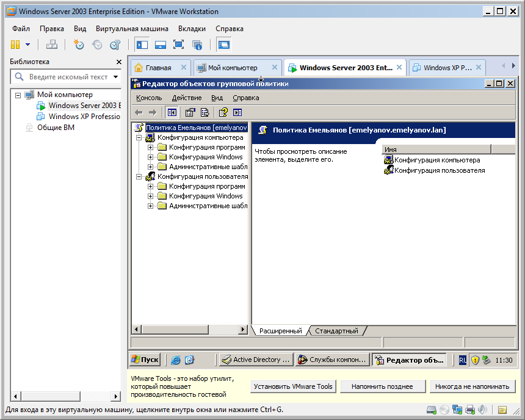
Task: Expand Административные шаблоны under computer configuration
Action: click(150, 167)
